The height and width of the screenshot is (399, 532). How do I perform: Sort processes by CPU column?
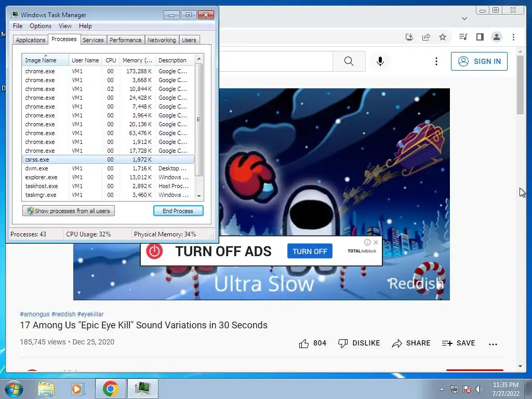point(111,60)
